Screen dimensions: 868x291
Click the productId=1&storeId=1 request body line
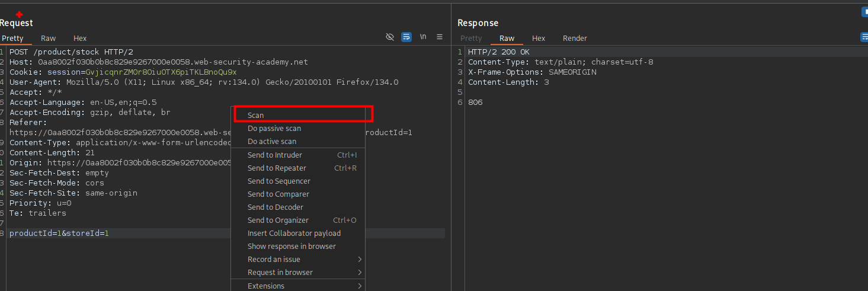59,234
